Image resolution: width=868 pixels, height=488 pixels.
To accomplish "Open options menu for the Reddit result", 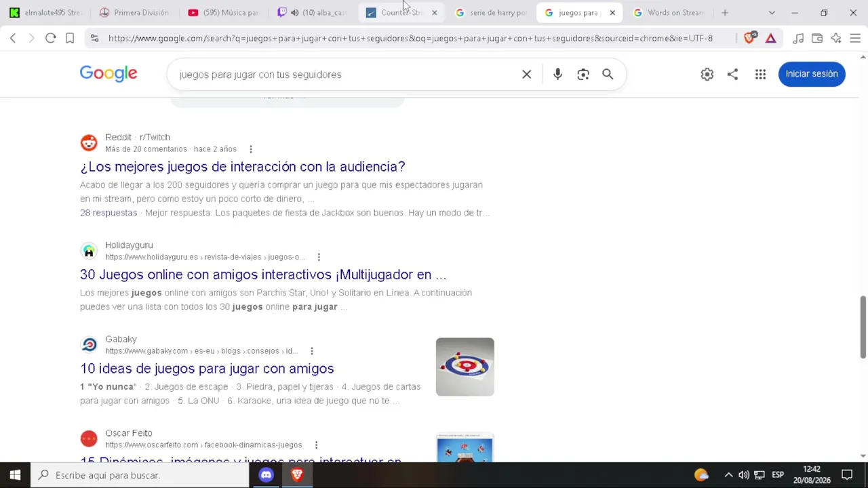I will 250,149.
